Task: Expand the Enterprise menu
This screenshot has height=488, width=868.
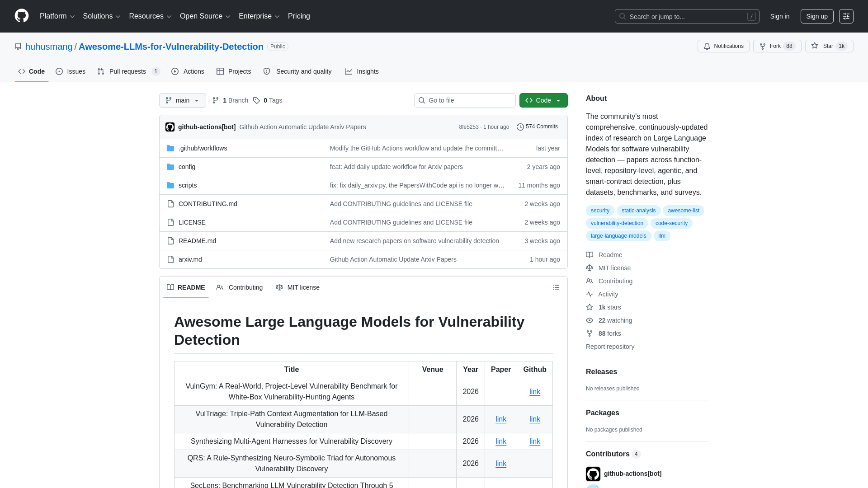Action: [259, 16]
